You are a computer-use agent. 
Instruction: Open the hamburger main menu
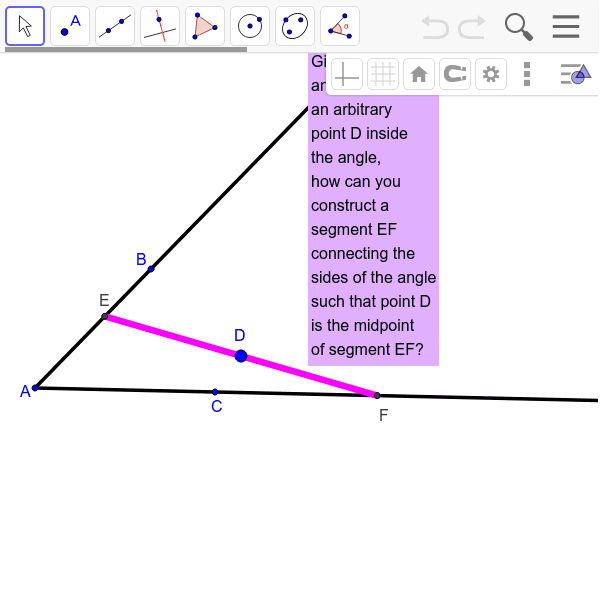[566, 26]
